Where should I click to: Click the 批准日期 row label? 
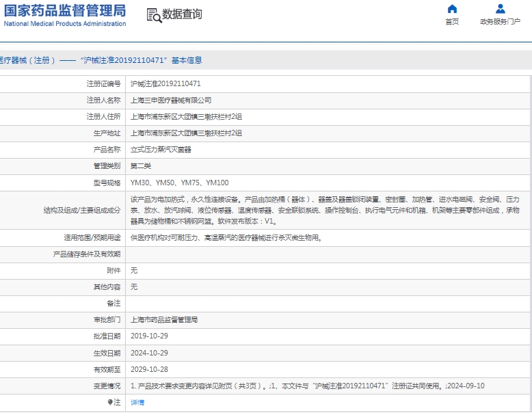tap(107, 336)
